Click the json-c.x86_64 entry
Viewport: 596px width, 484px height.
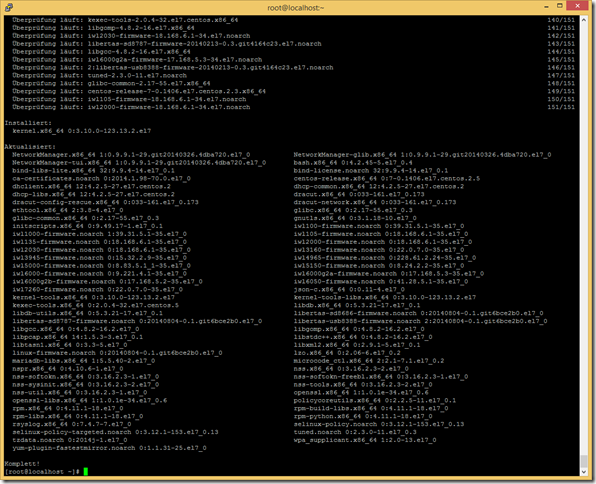tap(349, 290)
